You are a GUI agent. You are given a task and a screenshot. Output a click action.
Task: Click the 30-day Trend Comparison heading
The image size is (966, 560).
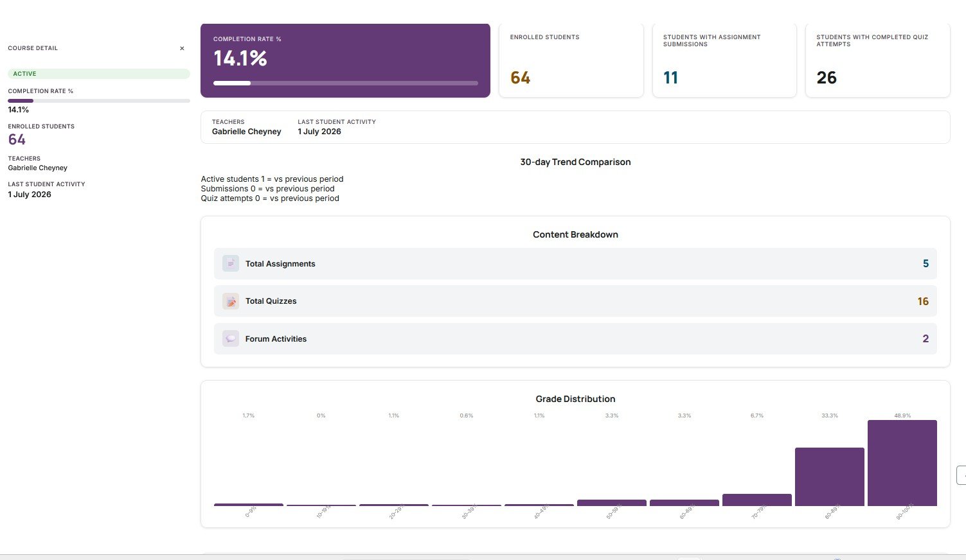click(x=575, y=162)
